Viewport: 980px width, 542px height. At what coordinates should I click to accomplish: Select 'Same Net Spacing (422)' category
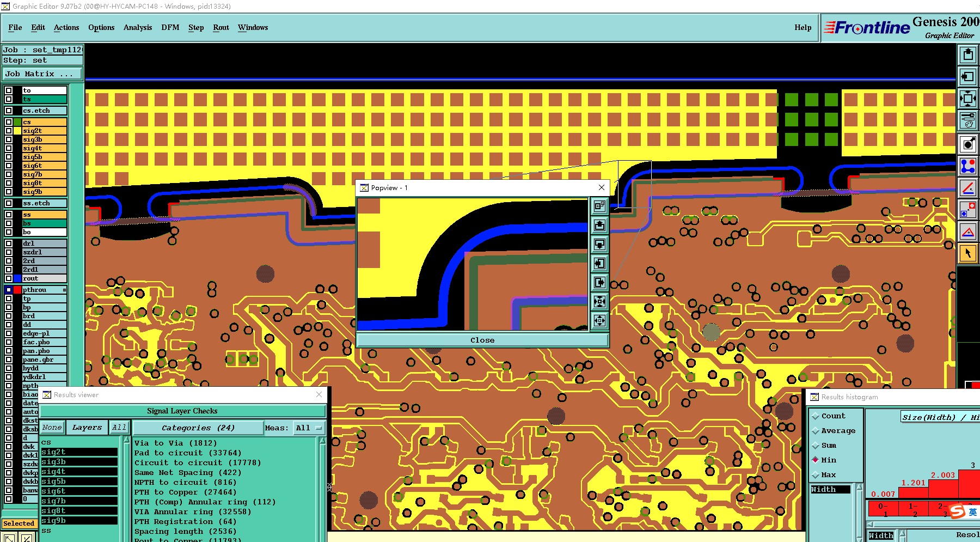pos(188,472)
